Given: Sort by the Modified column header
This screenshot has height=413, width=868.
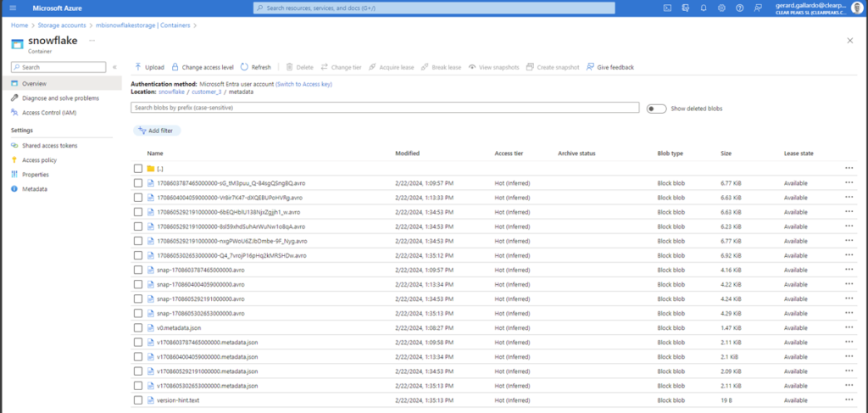Looking at the screenshot, I should point(408,153).
